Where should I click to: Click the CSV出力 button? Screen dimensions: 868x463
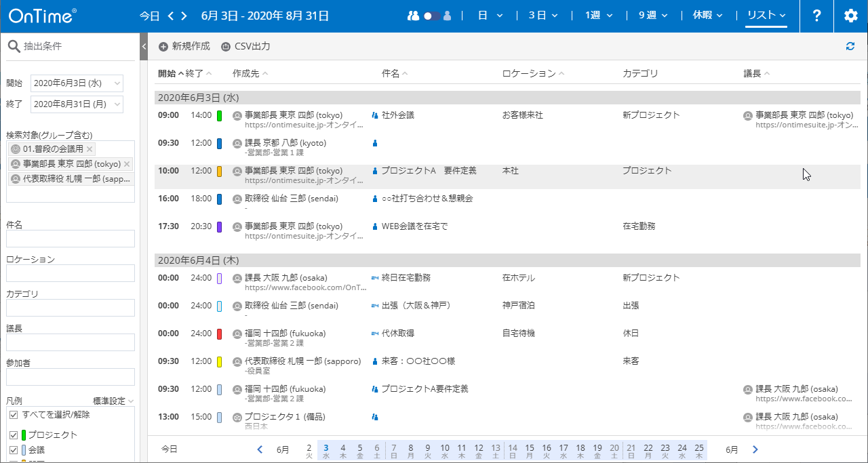245,46
